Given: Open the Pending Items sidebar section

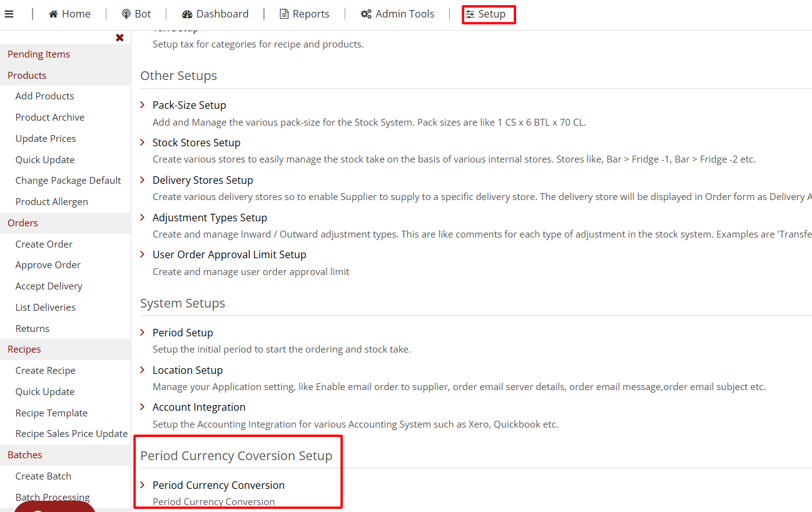Looking at the screenshot, I should point(39,54).
